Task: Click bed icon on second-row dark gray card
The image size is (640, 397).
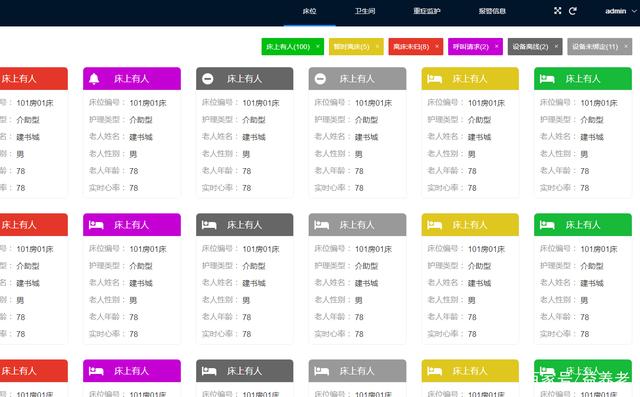Action: click(209, 225)
